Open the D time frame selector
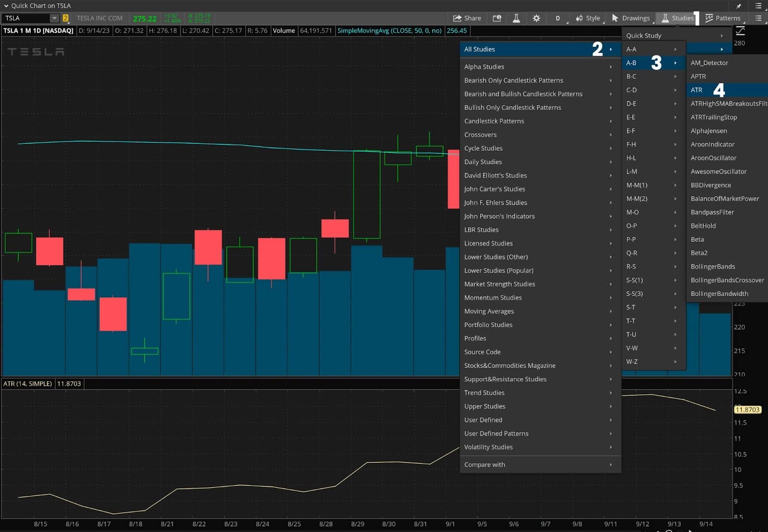This screenshot has height=532, width=768. (x=558, y=18)
